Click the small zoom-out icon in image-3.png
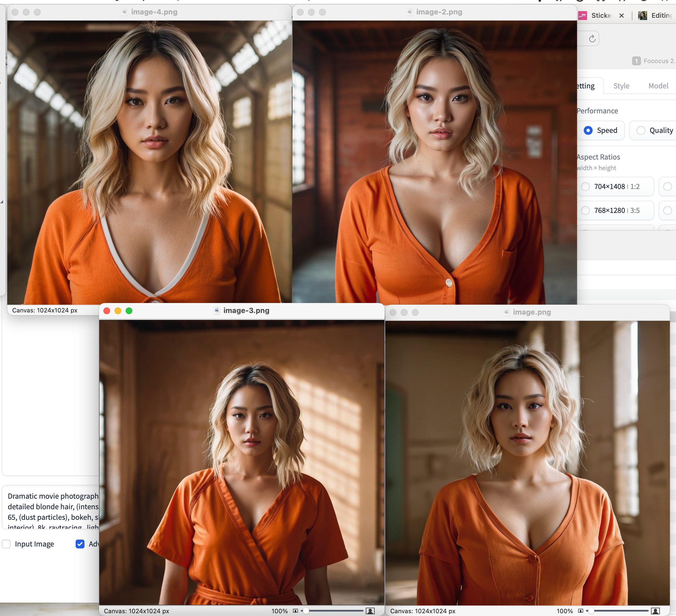This screenshot has width=676, height=616. click(295, 611)
